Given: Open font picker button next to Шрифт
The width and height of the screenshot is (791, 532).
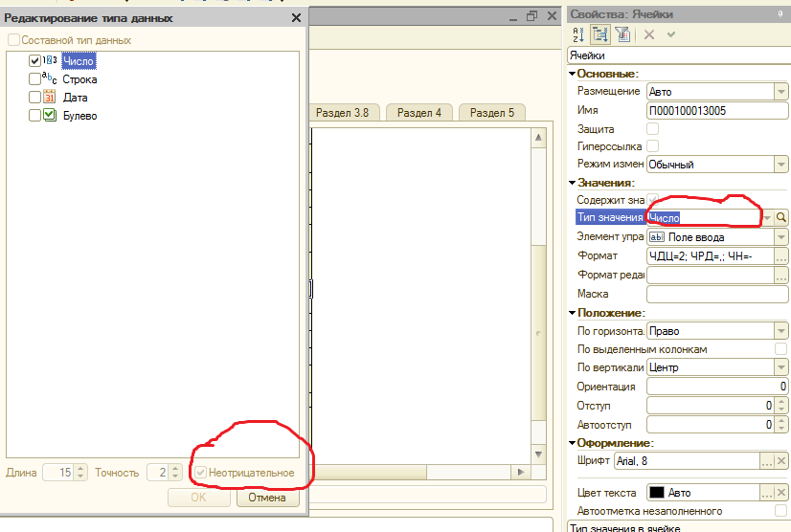Looking at the screenshot, I should pyautogui.click(x=767, y=462).
